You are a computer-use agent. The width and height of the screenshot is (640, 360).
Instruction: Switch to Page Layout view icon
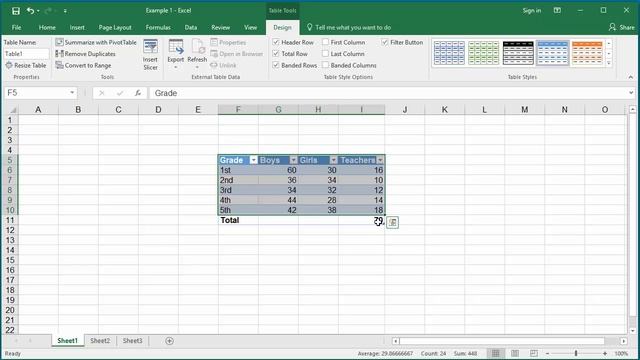point(515,353)
